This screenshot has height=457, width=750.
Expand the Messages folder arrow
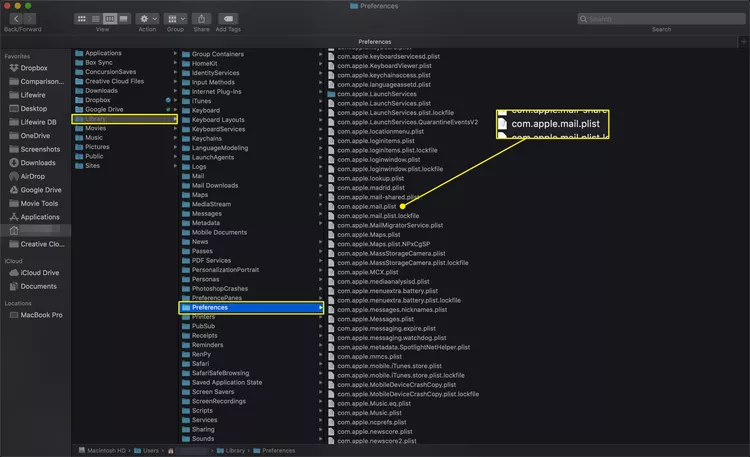(x=320, y=213)
